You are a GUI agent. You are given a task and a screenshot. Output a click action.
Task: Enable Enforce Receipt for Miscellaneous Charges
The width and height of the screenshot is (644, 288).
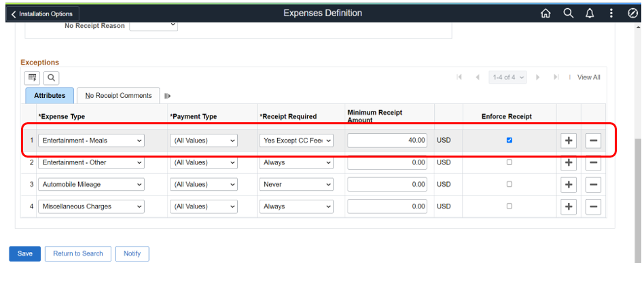coord(509,206)
